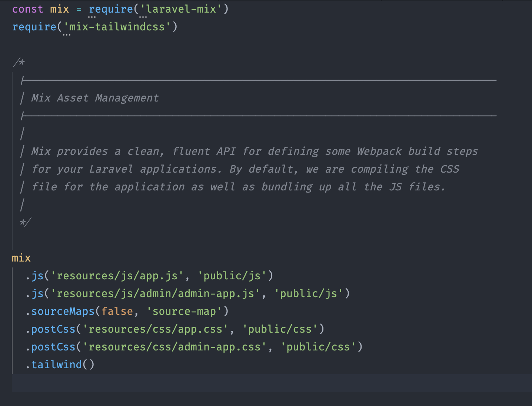Click the 'mix-tailwindcss' string
Screen dimensions: 532x406
point(117,27)
